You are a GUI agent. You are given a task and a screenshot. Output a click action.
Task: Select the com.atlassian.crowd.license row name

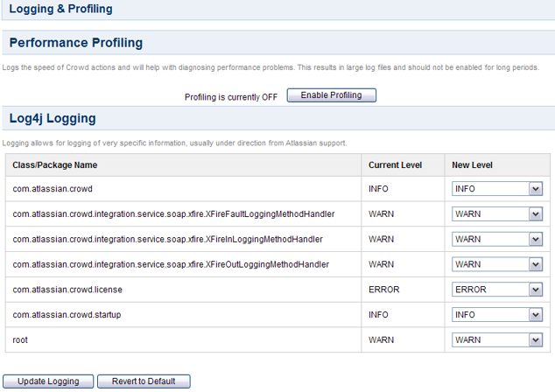pyautogui.click(x=67, y=290)
